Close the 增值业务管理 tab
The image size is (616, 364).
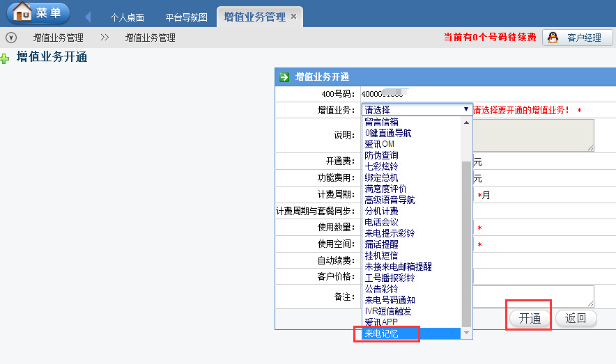pos(293,17)
